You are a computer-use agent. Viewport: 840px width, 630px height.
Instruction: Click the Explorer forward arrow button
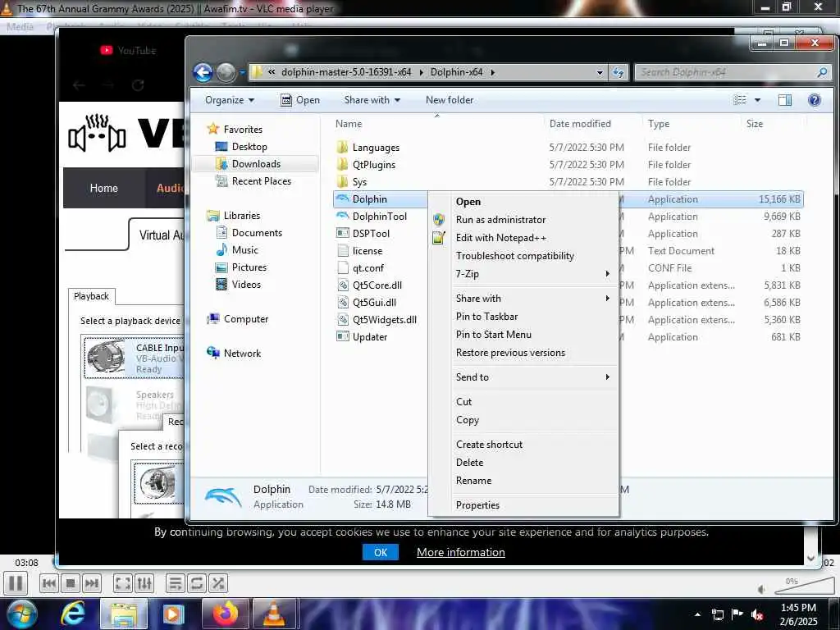(226, 72)
